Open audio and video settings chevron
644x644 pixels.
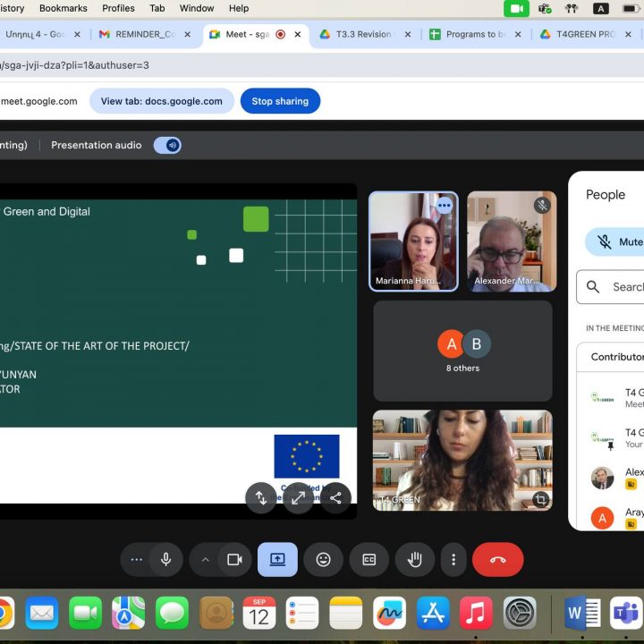click(205, 560)
